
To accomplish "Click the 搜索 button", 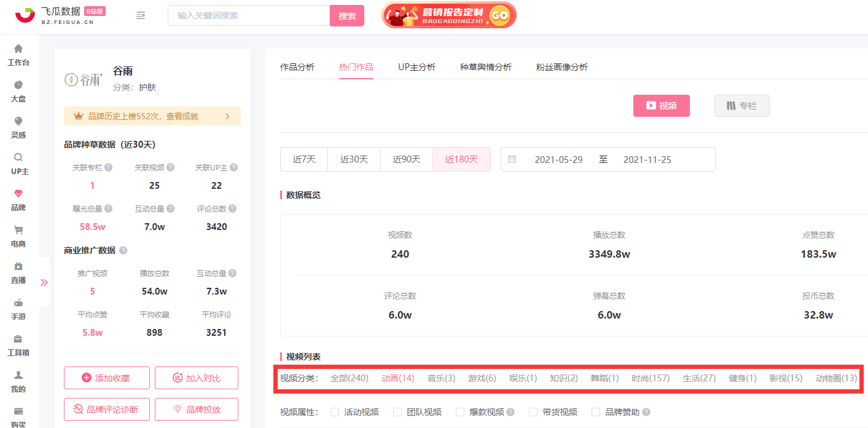I will click(347, 15).
